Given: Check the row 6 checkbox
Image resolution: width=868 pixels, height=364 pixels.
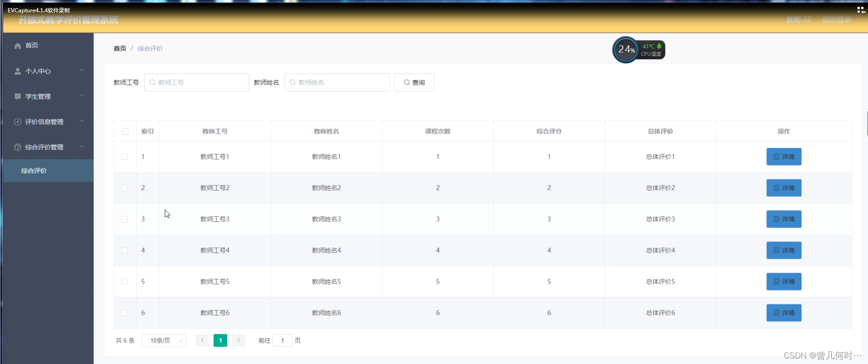Looking at the screenshot, I should pyautogui.click(x=124, y=313).
